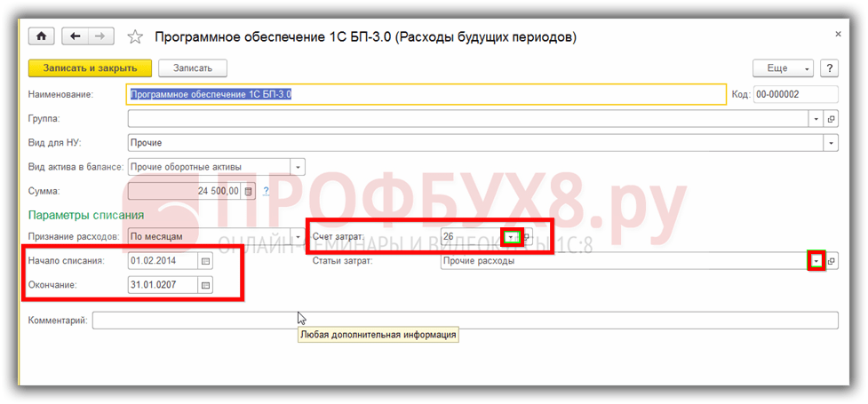Open the Еще menu

coord(783,68)
